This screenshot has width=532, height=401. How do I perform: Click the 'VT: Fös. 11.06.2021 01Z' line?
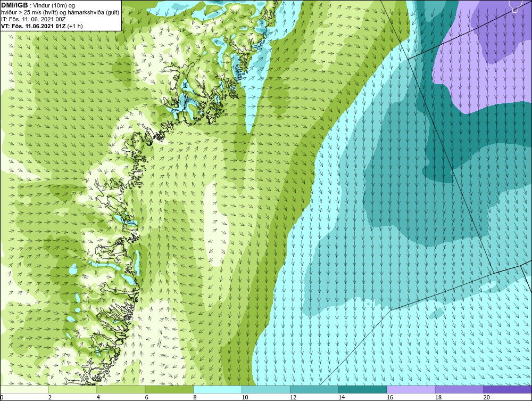[x=34, y=26]
